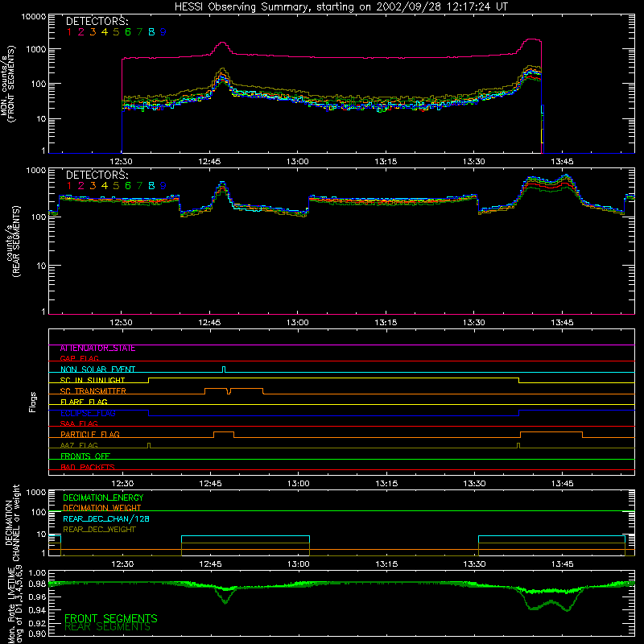
Task: Click the Mon. Rate LIVETIME axis title
Action: 15,605
